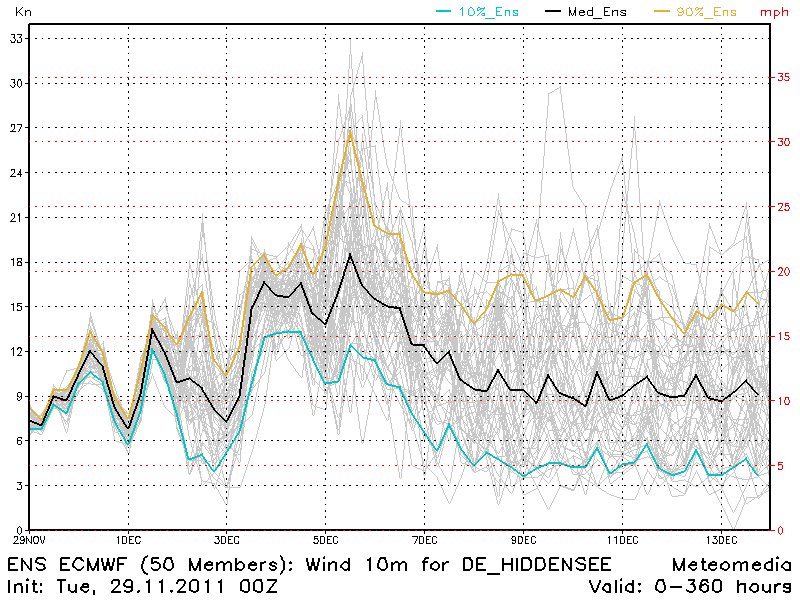Screen dimensions: 800x600
Task: Select the 6 knots axis value
Action: [19, 441]
